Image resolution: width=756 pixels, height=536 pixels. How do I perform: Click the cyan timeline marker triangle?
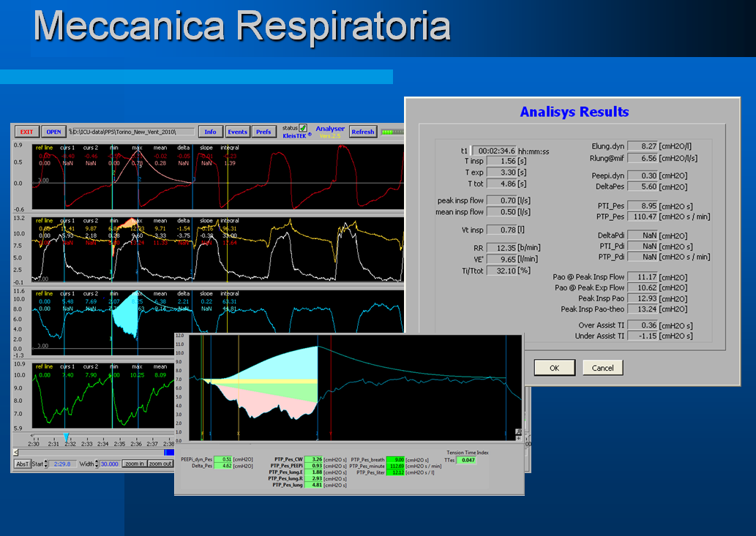tap(67, 437)
